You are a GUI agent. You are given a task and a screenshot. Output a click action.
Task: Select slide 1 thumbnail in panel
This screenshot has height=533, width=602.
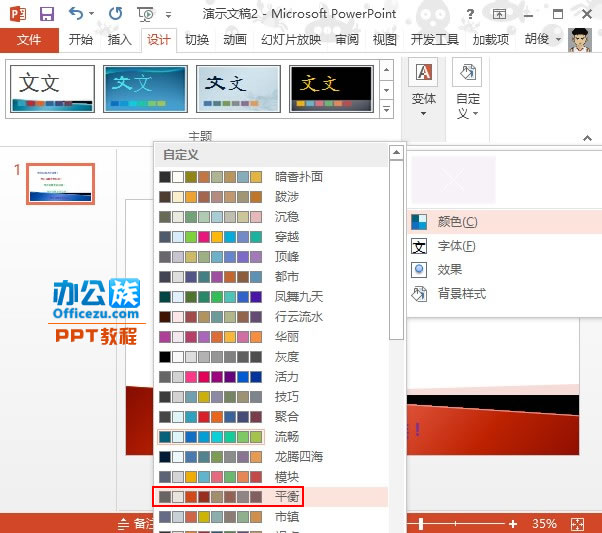[61, 184]
